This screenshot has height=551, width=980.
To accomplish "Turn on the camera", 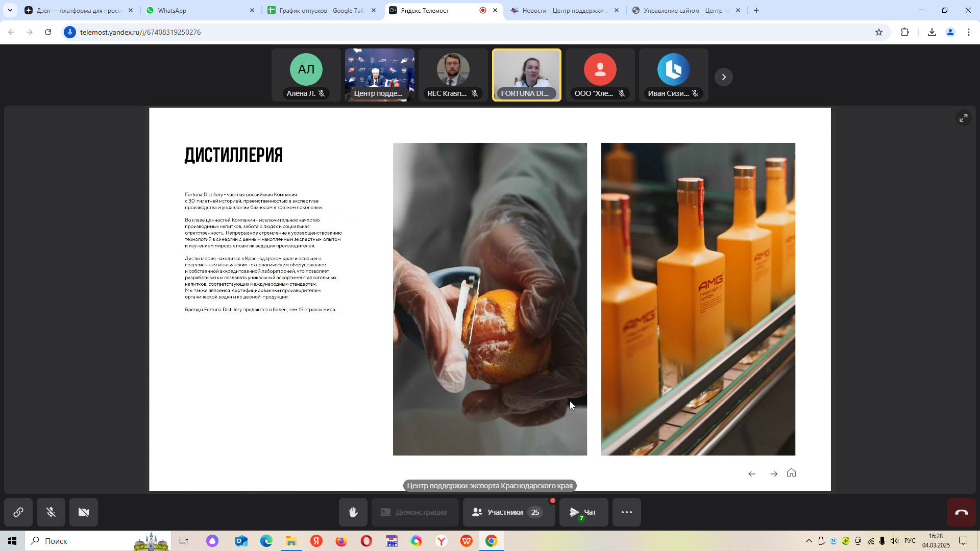I will click(84, 512).
